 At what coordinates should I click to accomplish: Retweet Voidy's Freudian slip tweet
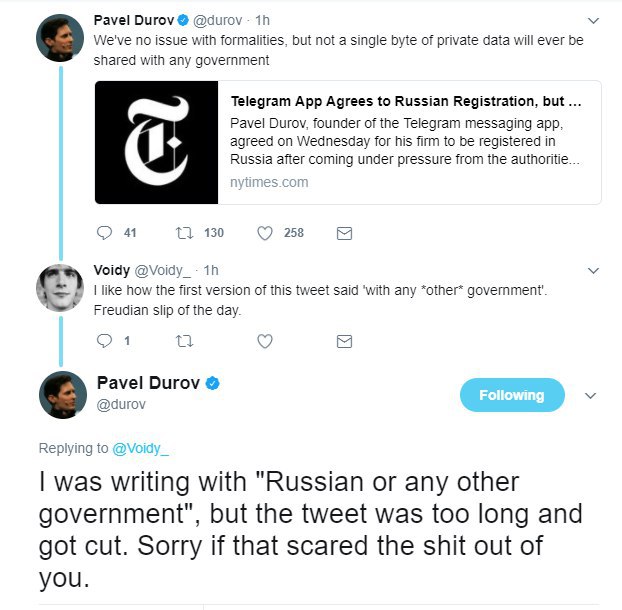[x=184, y=341]
